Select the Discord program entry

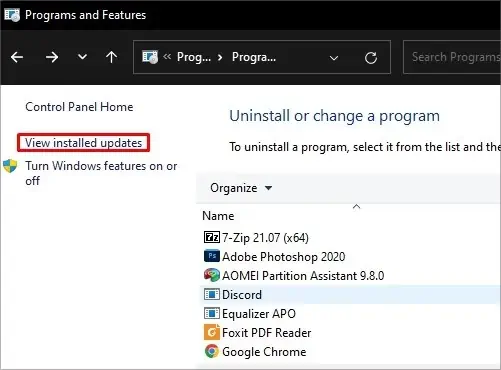coord(350,295)
